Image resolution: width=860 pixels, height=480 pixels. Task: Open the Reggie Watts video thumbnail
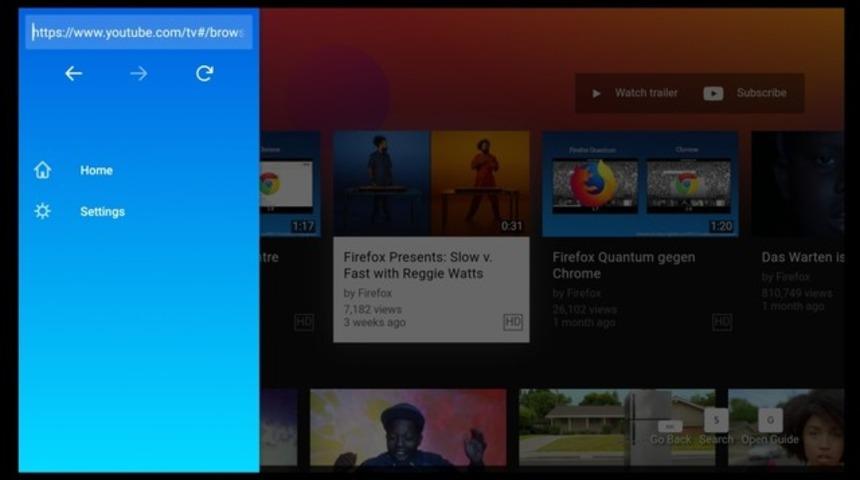pyautogui.click(x=432, y=184)
